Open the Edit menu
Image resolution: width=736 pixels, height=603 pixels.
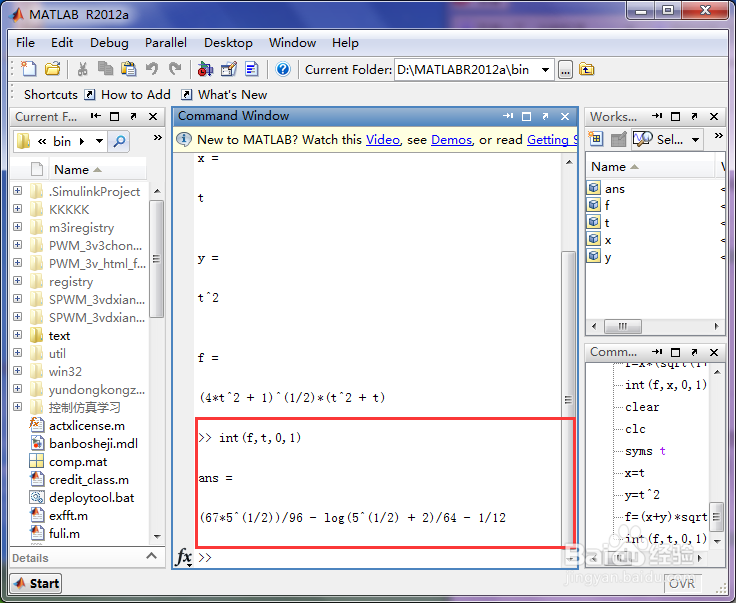click(62, 43)
